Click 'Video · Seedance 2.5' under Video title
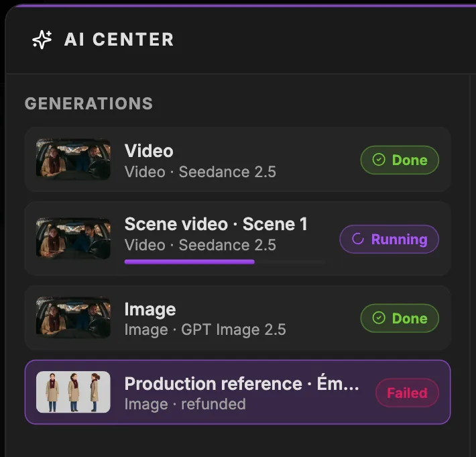The height and width of the screenshot is (457, 476). [x=200, y=172]
